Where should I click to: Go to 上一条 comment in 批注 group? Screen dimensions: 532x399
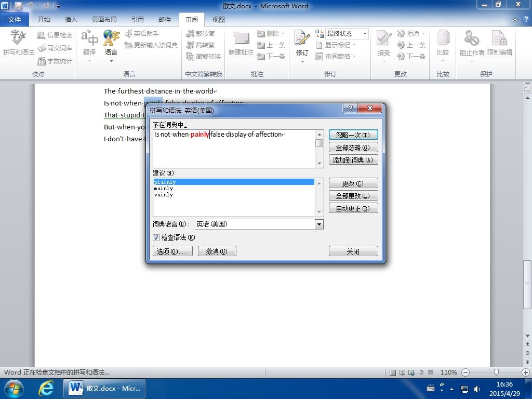[x=271, y=45]
